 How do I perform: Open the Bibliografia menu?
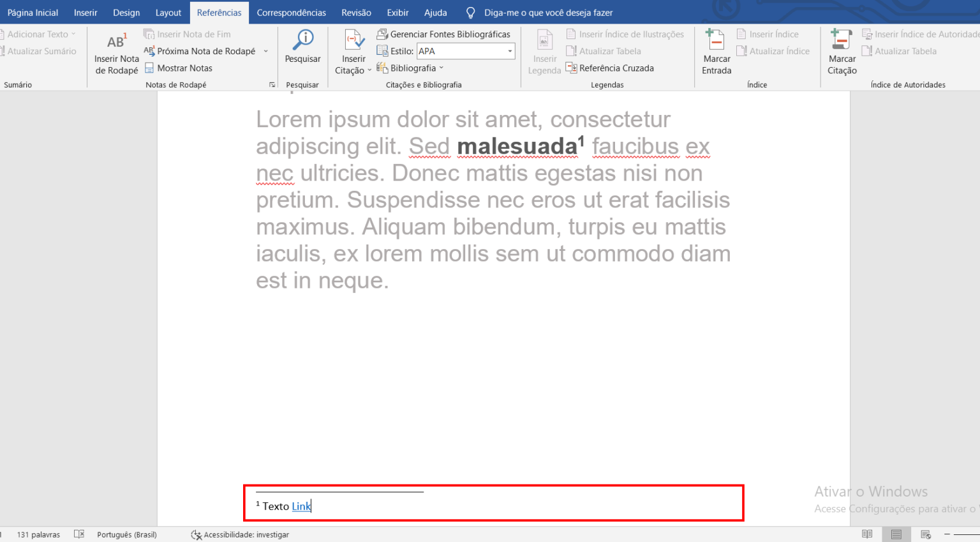(410, 68)
